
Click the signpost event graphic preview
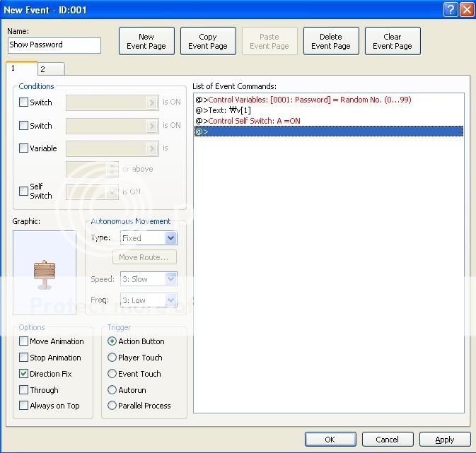tap(45, 272)
